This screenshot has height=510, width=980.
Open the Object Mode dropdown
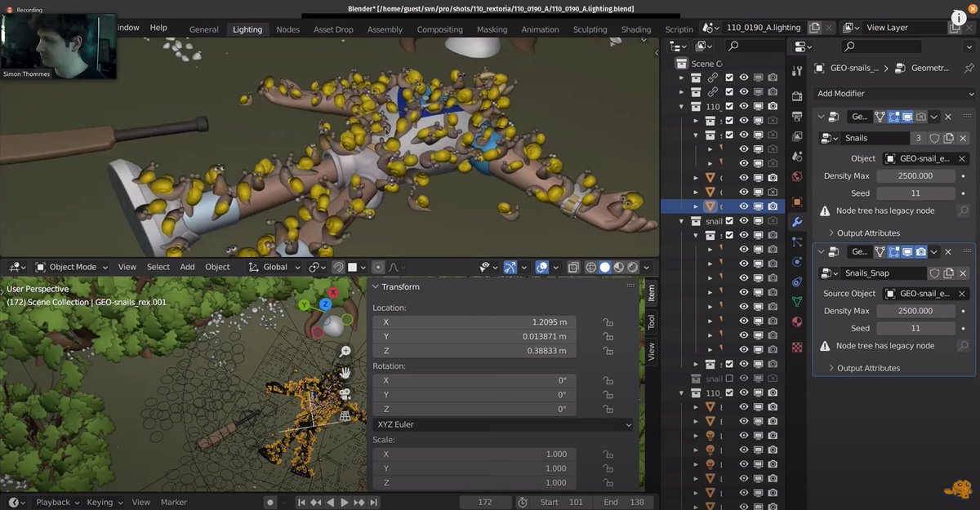[73, 267]
